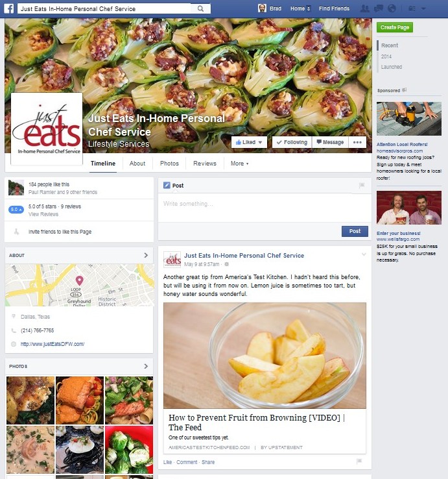Click the privacy shortcuts icon
Image resolution: width=448 pixels, height=479 pixels.
tap(412, 8)
